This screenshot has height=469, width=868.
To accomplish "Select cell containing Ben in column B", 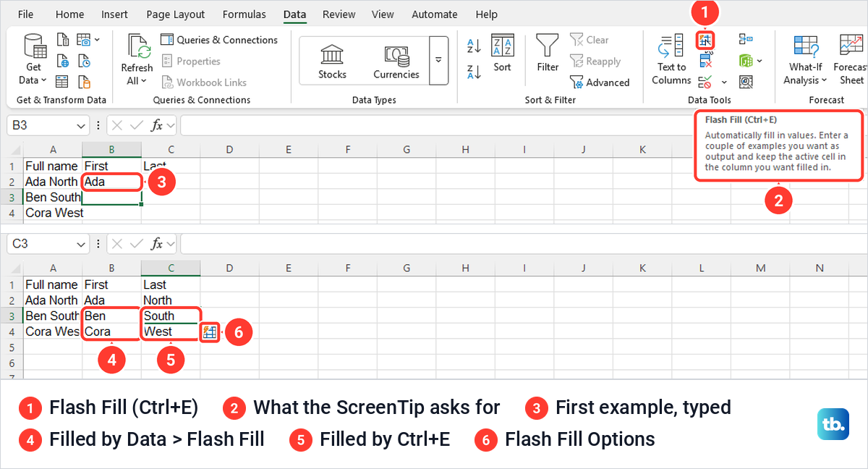I will (111, 316).
